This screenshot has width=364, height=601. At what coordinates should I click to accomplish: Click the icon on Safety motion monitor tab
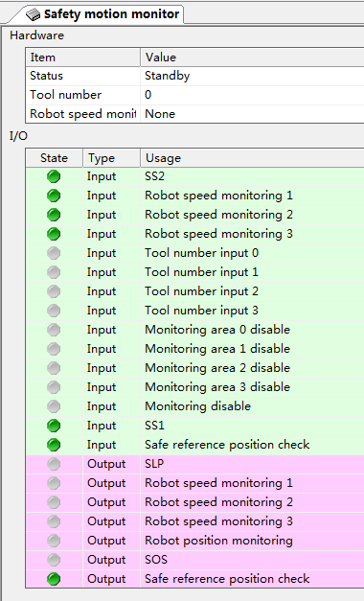(33, 14)
